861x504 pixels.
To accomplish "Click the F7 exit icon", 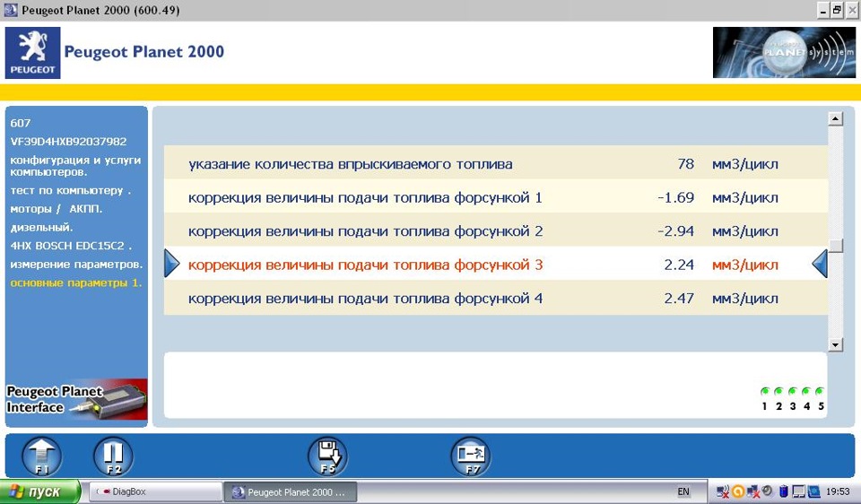I will click(x=471, y=456).
